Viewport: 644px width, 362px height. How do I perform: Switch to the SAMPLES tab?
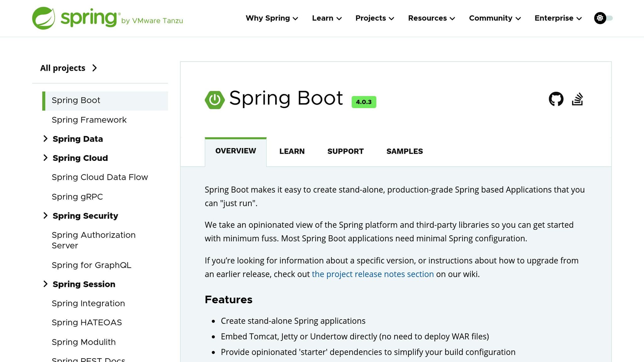(404, 151)
